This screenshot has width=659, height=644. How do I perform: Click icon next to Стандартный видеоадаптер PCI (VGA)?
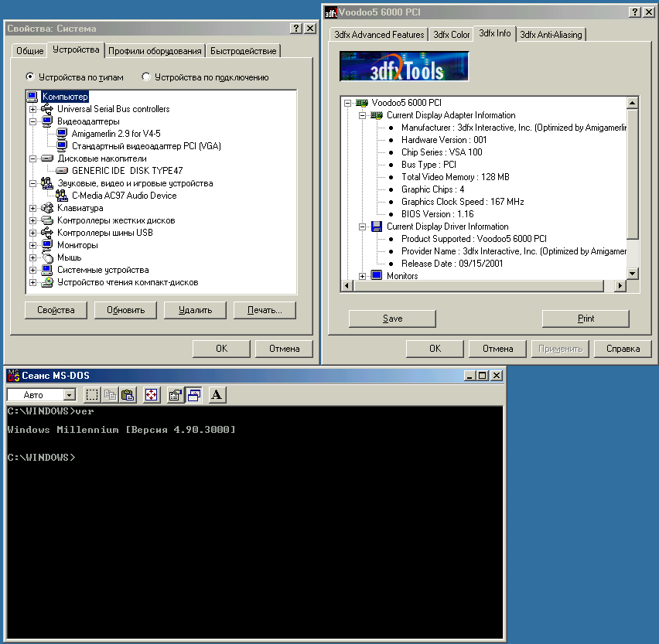click(62, 146)
